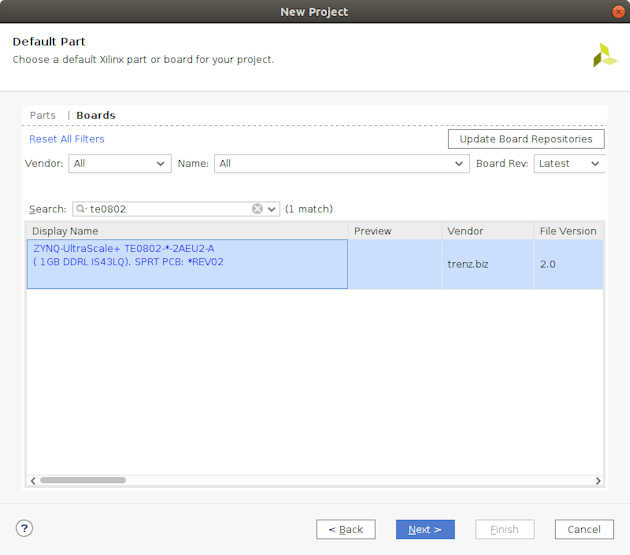The height and width of the screenshot is (555, 630).
Task: Click the search magnifier icon
Action: pyautogui.click(x=81, y=209)
